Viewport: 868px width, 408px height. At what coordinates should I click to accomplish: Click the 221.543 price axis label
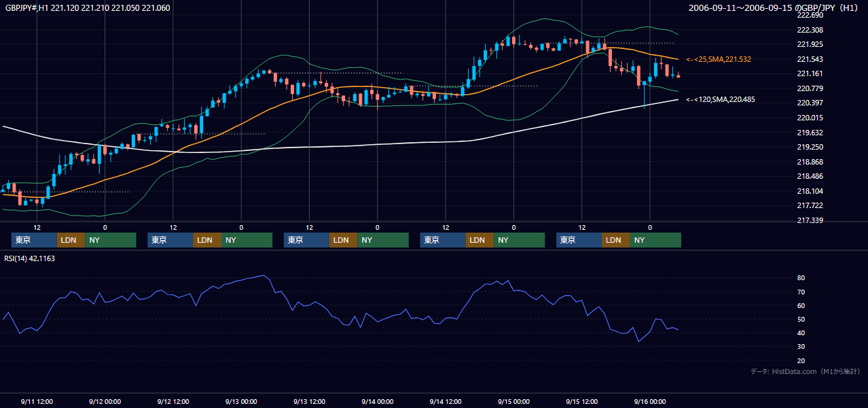(810, 59)
